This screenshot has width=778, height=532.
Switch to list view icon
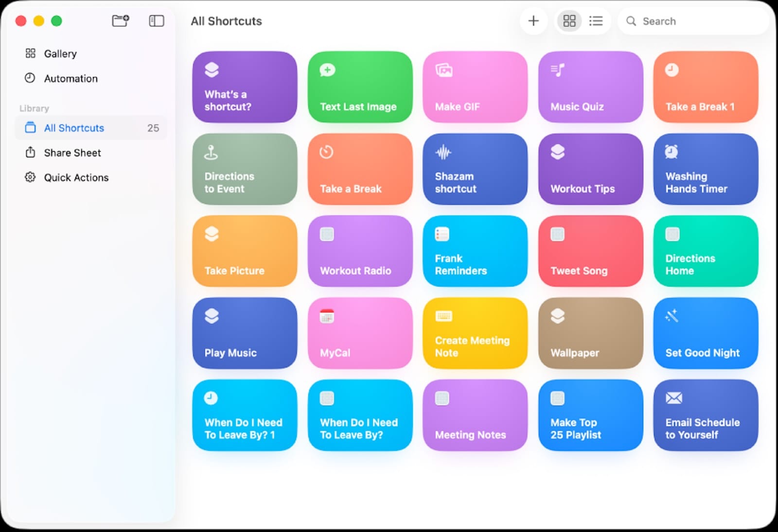[x=596, y=21]
